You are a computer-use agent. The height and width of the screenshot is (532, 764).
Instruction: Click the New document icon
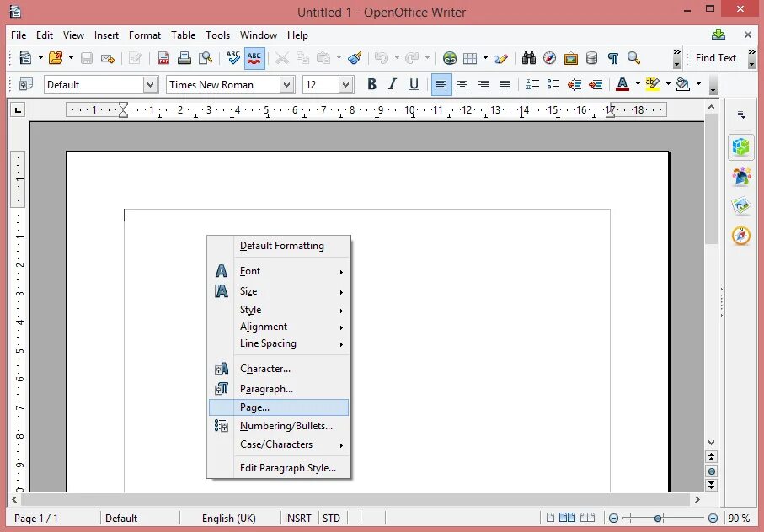click(25, 58)
